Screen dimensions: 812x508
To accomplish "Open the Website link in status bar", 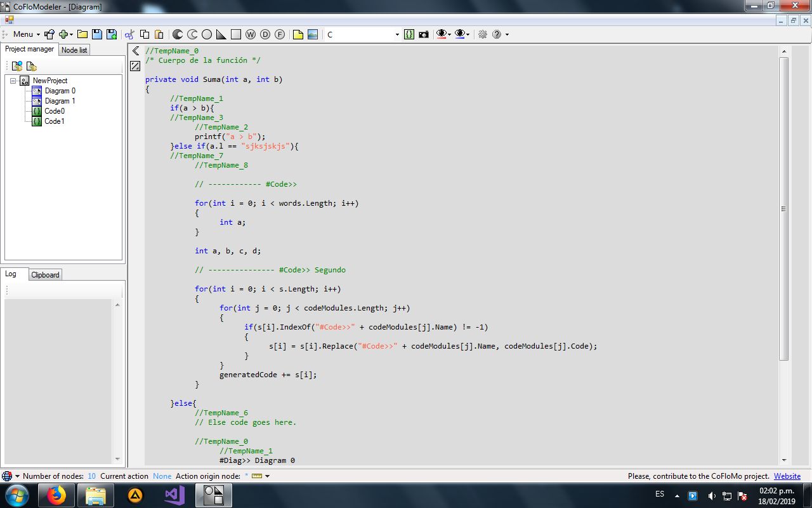I will coord(787,476).
